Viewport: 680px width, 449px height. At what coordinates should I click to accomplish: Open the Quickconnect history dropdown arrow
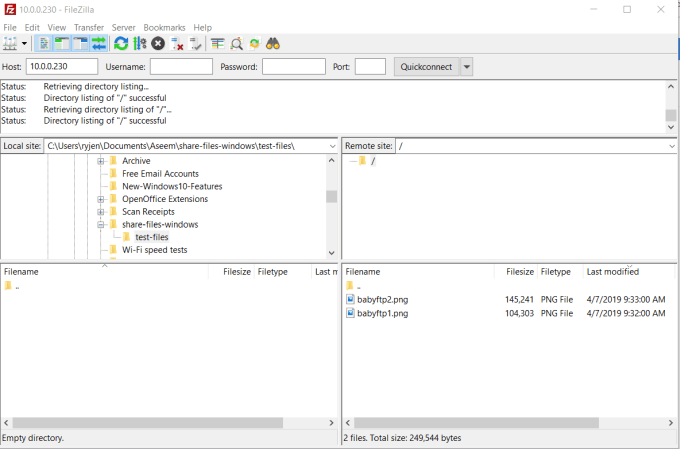[466, 67]
